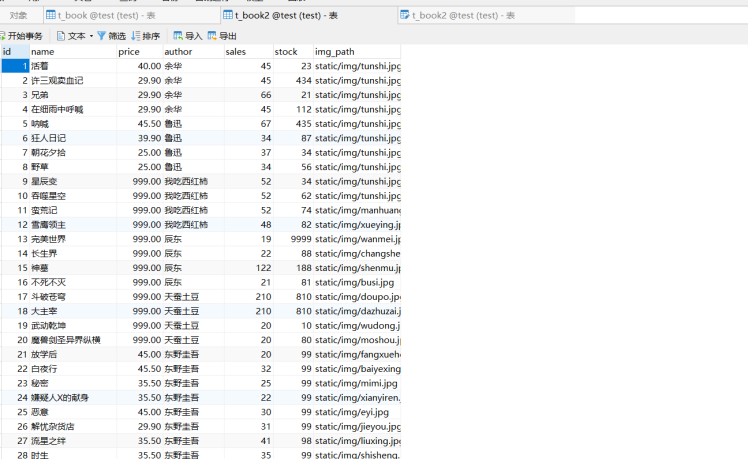Select the stock cell 434
The height and width of the screenshot is (460, 748).
coord(293,80)
